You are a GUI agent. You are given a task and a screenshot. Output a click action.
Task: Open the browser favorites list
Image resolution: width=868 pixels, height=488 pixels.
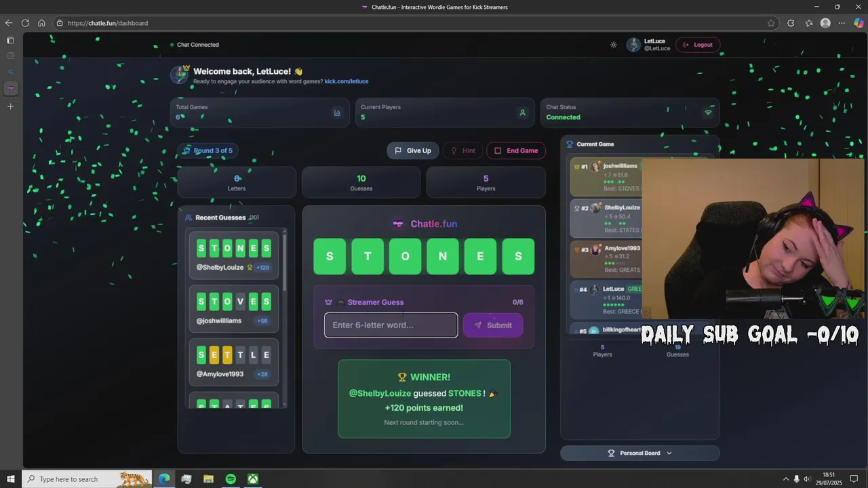pyautogui.click(x=809, y=23)
